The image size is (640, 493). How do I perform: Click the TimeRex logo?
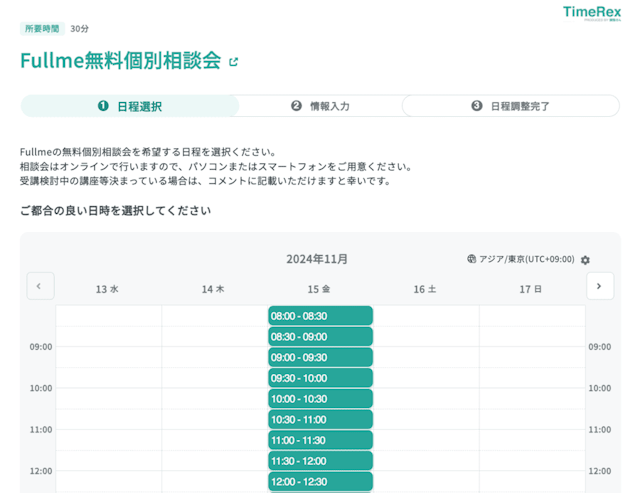pos(592,13)
